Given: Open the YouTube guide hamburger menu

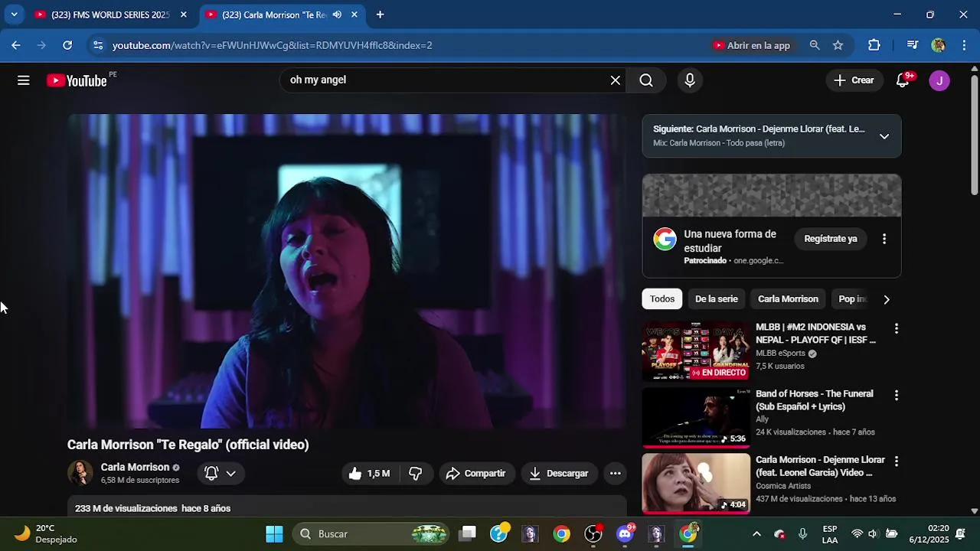Looking at the screenshot, I should click(x=24, y=80).
